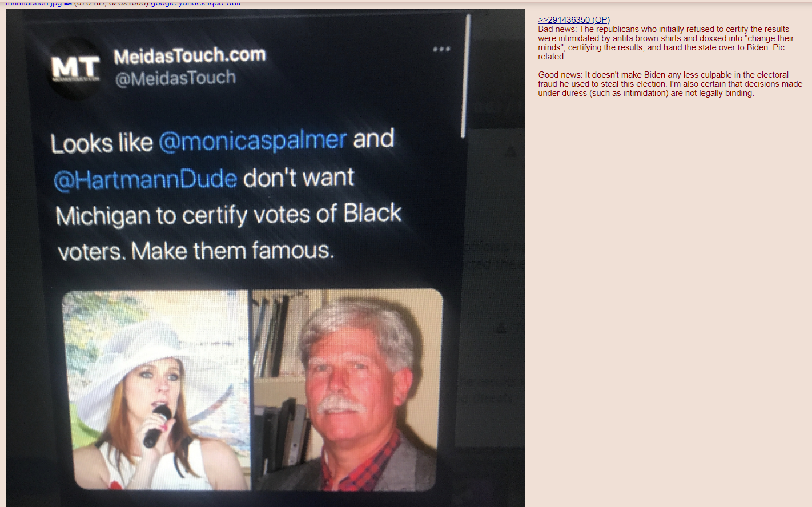Open the photo of man with mustache

point(347,390)
